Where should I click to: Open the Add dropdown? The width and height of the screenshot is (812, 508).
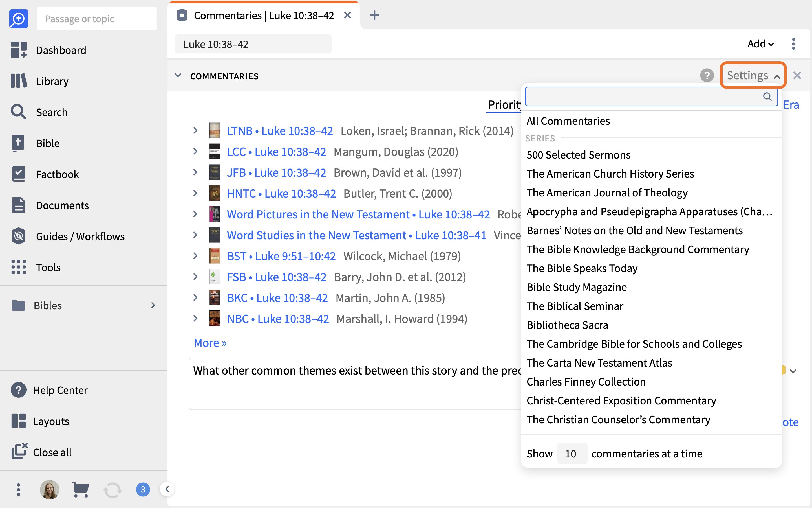761,44
